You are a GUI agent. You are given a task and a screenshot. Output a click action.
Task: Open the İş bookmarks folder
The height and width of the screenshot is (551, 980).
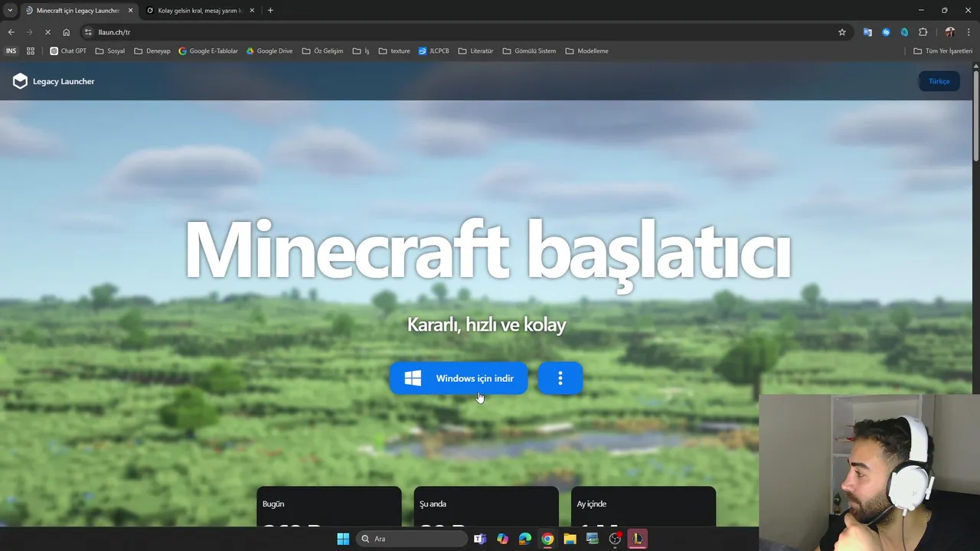(x=361, y=51)
